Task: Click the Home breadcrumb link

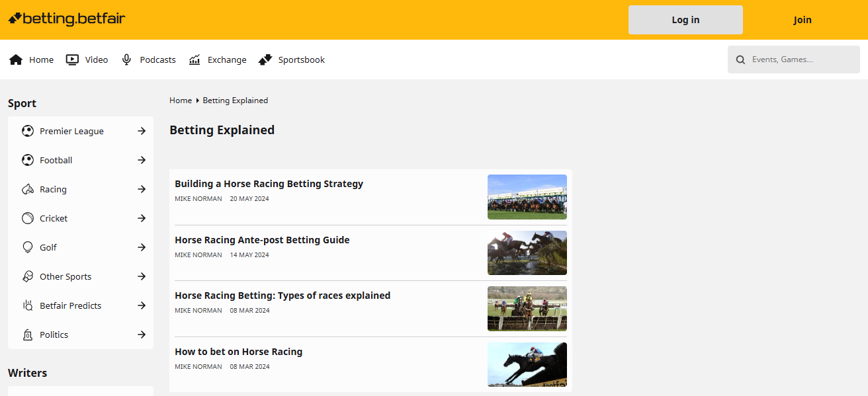Action: pyautogui.click(x=181, y=100)
